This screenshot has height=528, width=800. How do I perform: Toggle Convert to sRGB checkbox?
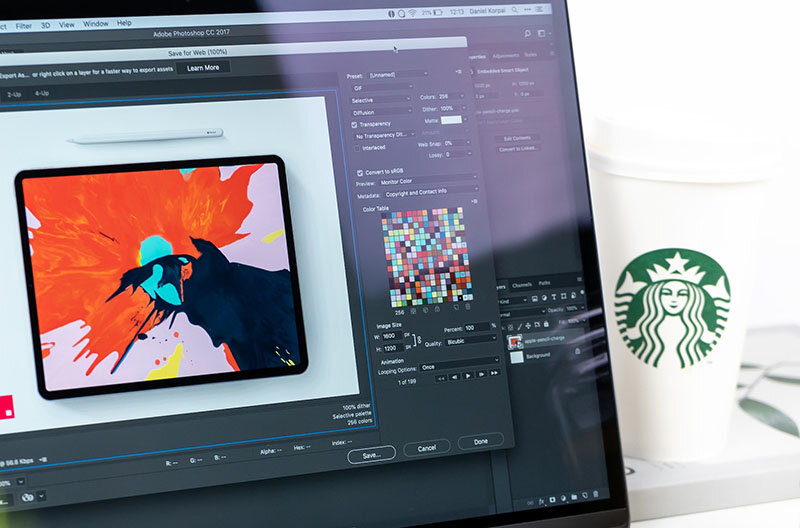(x=360, y=173)
